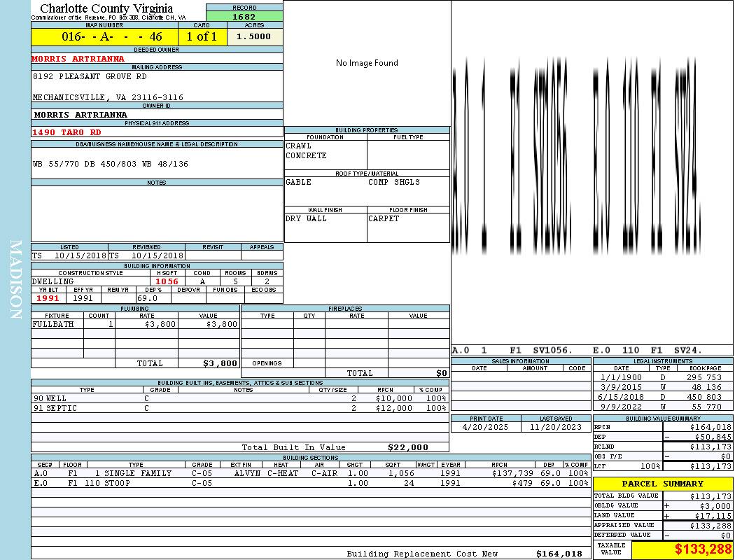Click OBS F/E value in building value summary
735x560 pixels.
[726, 457]
